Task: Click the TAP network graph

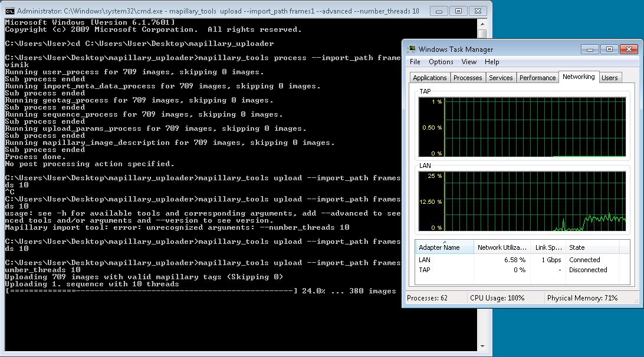Action: pyautogui.click(x=522, y=127)
